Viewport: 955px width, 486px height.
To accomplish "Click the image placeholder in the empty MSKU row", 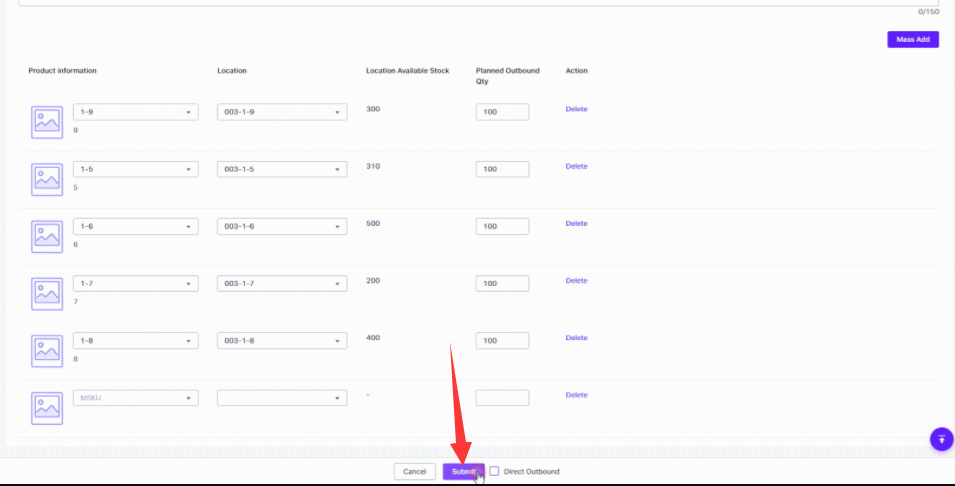I will 47,408.
